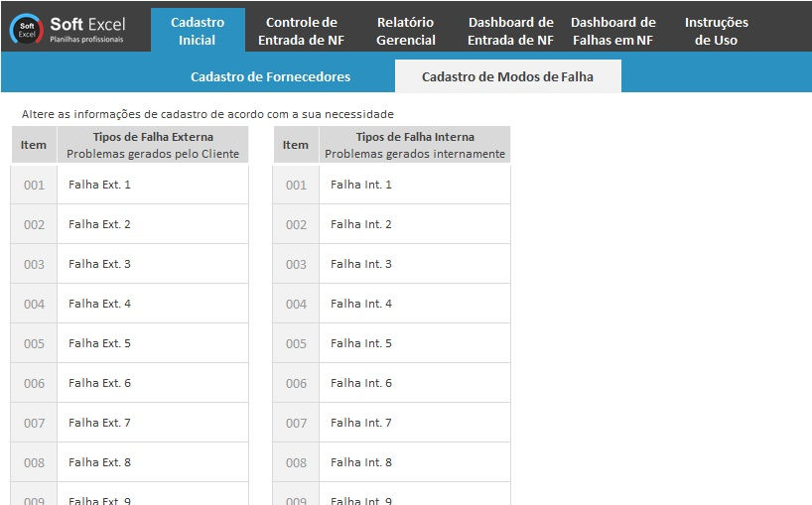Select the Falha Ext. 4 cell
This screenshot has width=812, height=505.
click(x=153, y=304)
